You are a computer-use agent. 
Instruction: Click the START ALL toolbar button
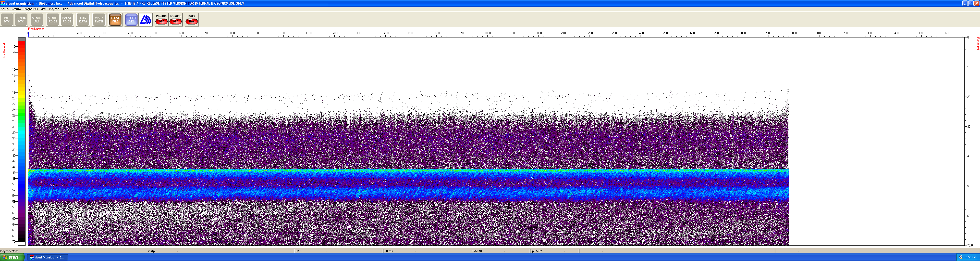click(x=37, y=20)
